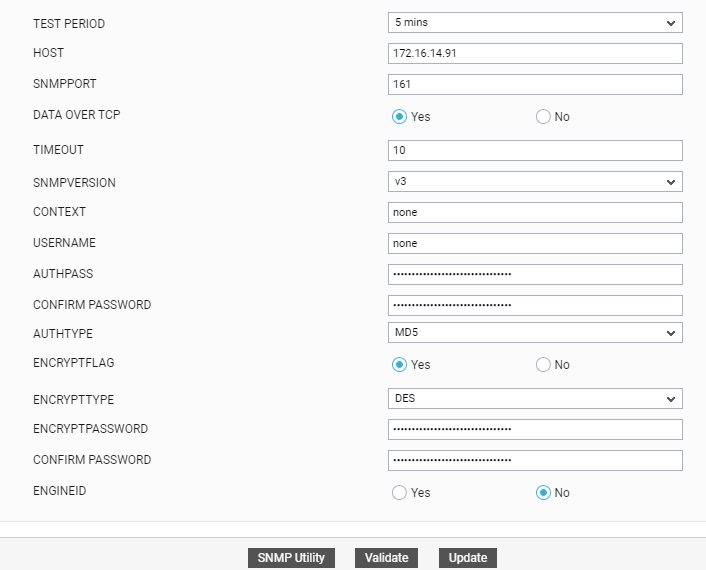This screenshot has height=570, width=706.
Task: Select No for DATA OVER TCP
Action: pos(543,117)
